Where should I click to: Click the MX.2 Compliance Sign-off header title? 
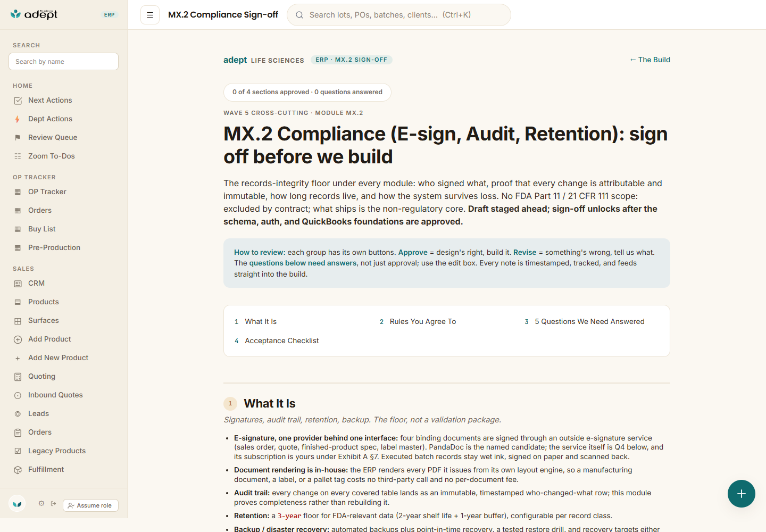[x=223, y=15]
